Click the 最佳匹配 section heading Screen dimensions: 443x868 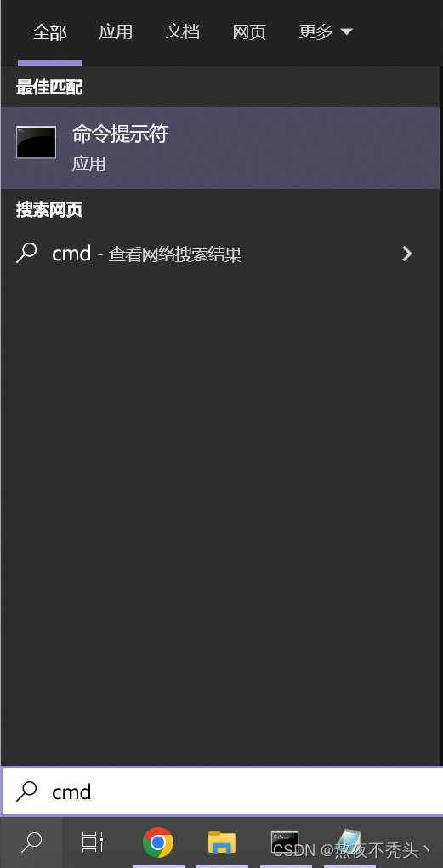click(49, 87)
